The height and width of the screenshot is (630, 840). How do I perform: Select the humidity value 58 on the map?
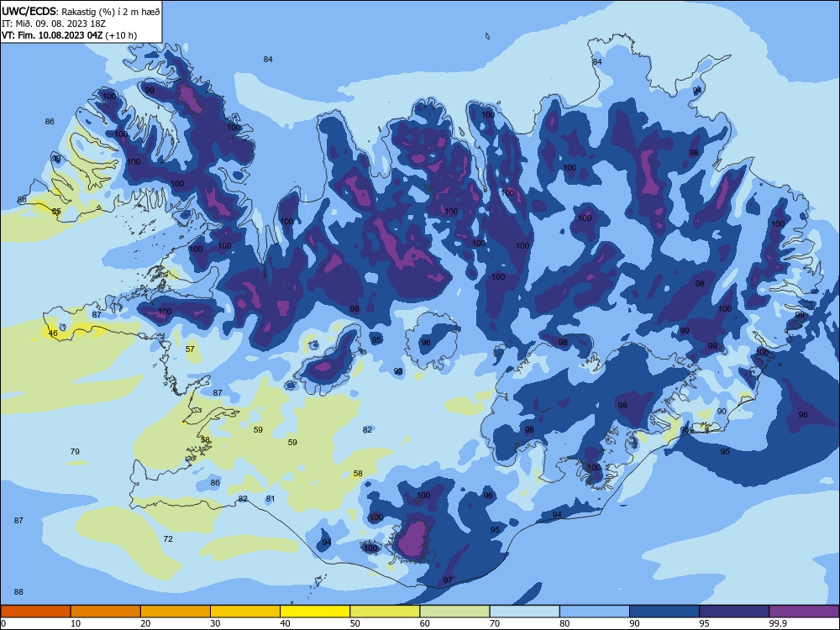358,474
